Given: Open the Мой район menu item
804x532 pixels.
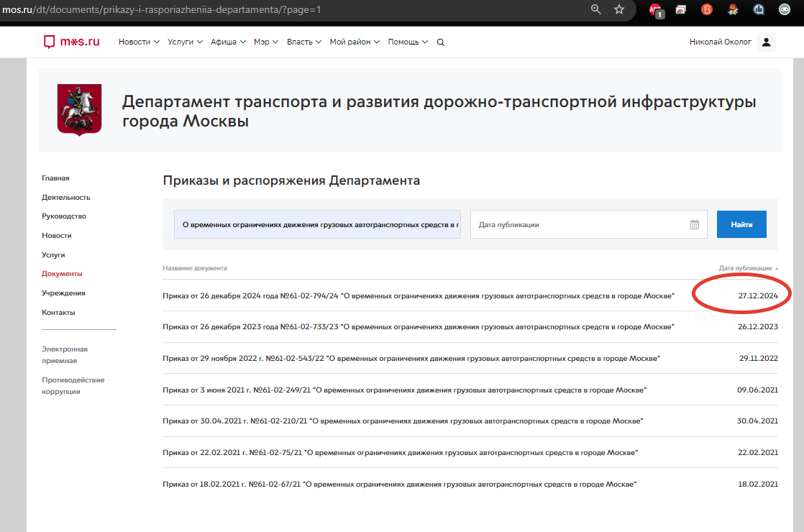Looking at the screenshot, I should point(350,42).
